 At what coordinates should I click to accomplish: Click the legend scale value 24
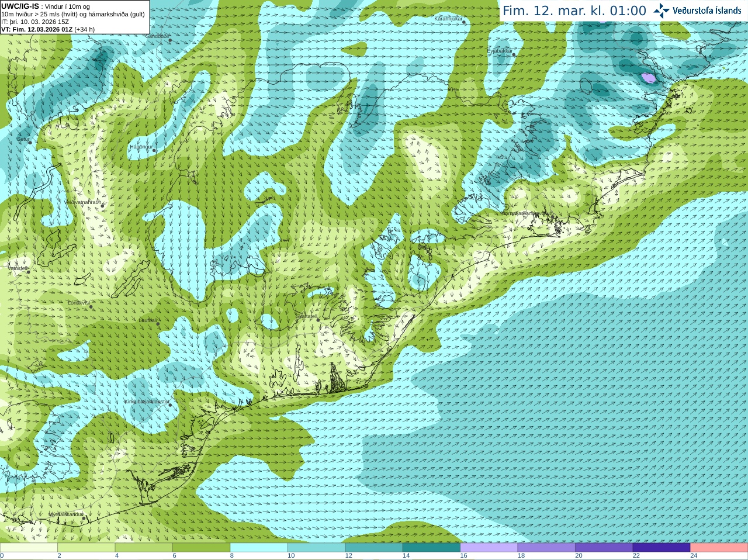pos(694,556)
